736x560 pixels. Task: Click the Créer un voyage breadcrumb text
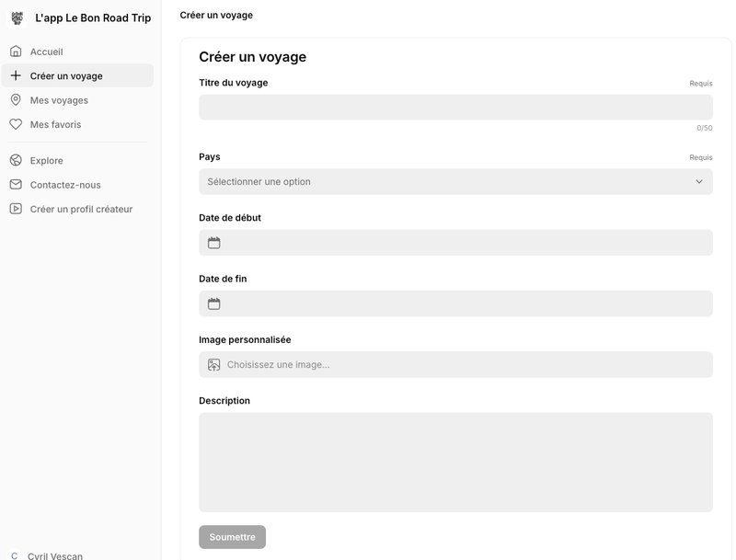click(216, 15)
